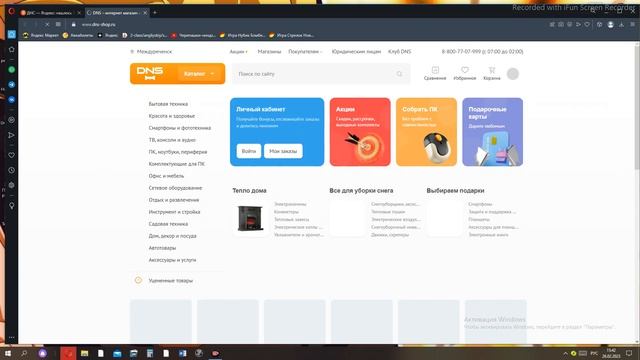Close the DNS интернет магазин tab
This screenshot has height=360, width=640.
tap(145, 13)
